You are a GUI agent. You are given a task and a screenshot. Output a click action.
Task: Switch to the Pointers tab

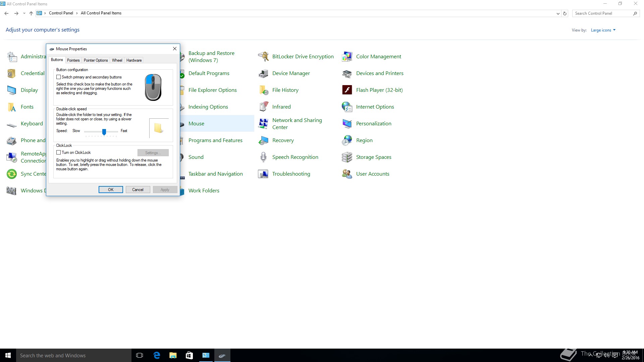pyautogui.click(x=73, y=60)
